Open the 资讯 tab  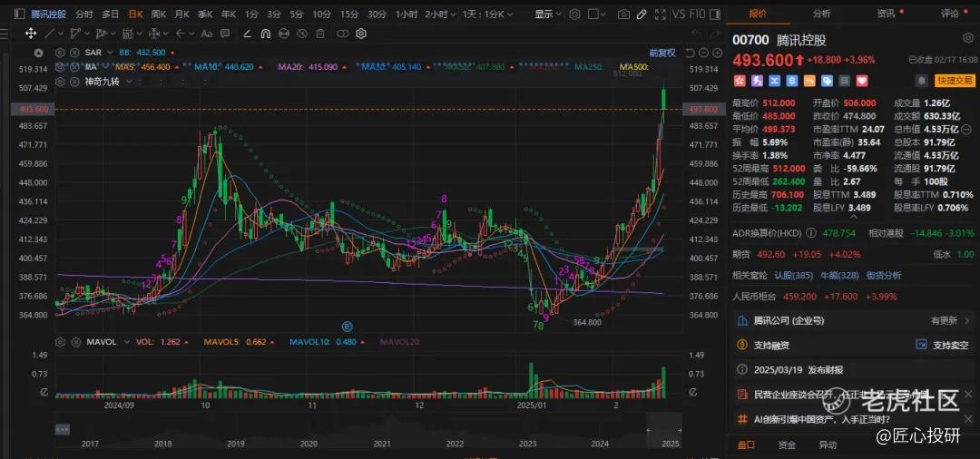coord(885,13)
